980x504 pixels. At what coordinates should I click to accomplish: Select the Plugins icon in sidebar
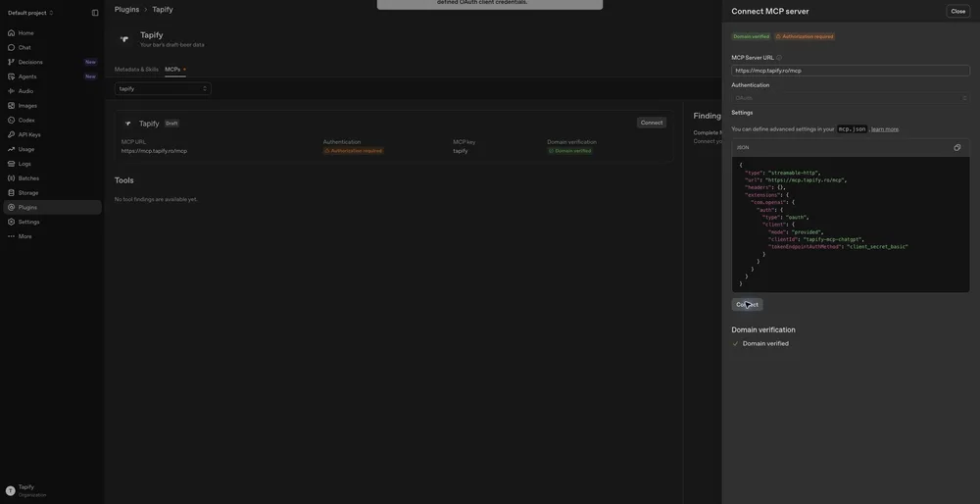[x=11, y=207]
